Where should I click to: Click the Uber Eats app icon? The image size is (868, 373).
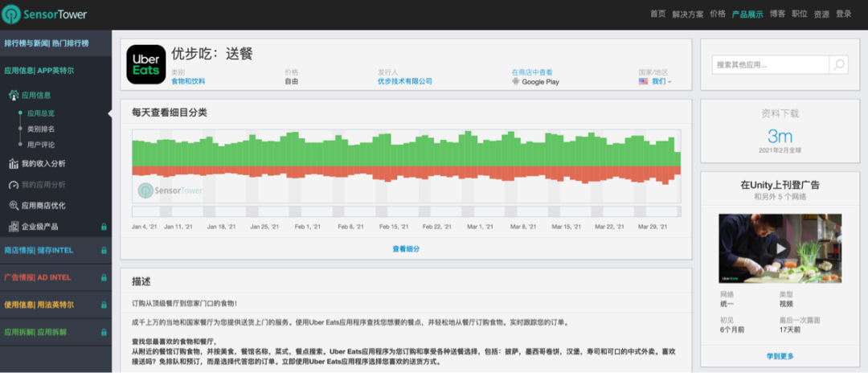pos(146,64)
